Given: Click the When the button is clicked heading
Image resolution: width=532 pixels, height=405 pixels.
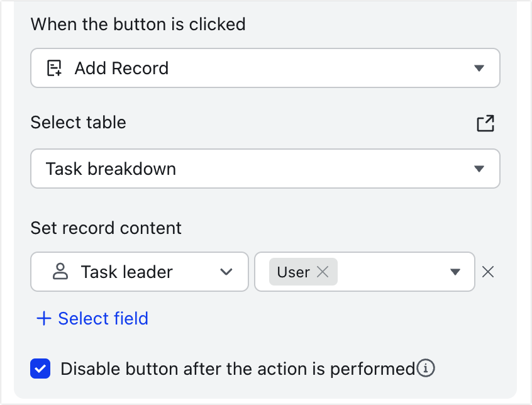Looking at the screenshot, I should 138,25.
